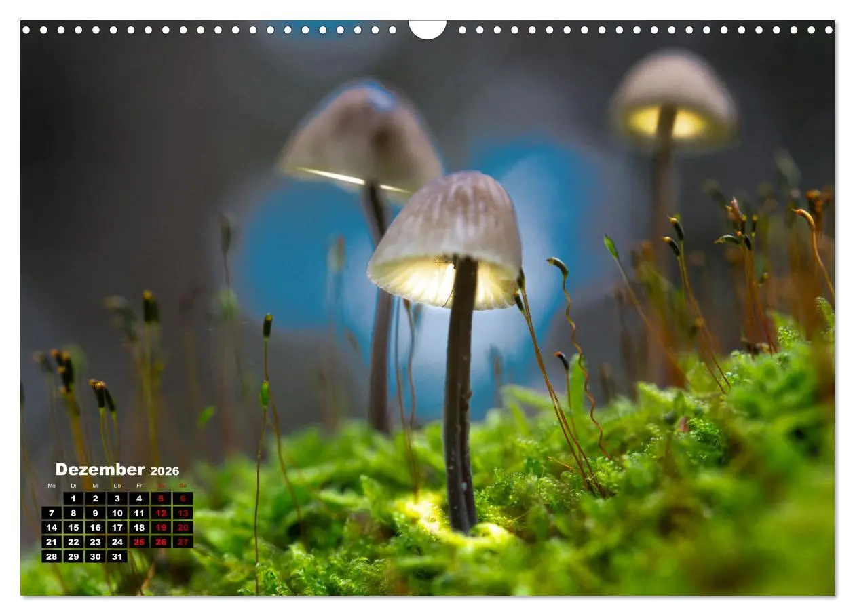Pick the date cell for December 10
The width and height of the screenshot is (855, 616).
tap(117, 513)
